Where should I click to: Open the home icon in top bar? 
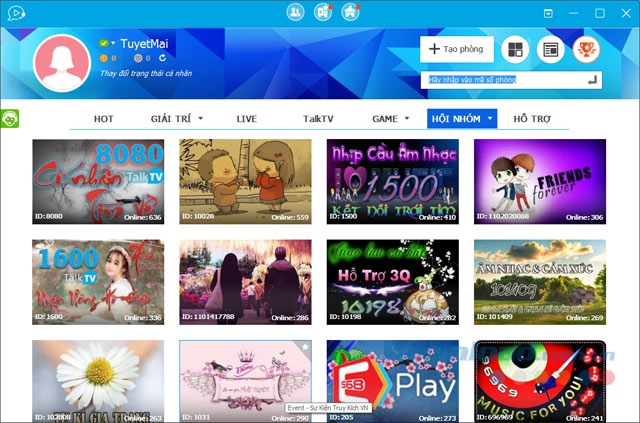coord(350,12)
